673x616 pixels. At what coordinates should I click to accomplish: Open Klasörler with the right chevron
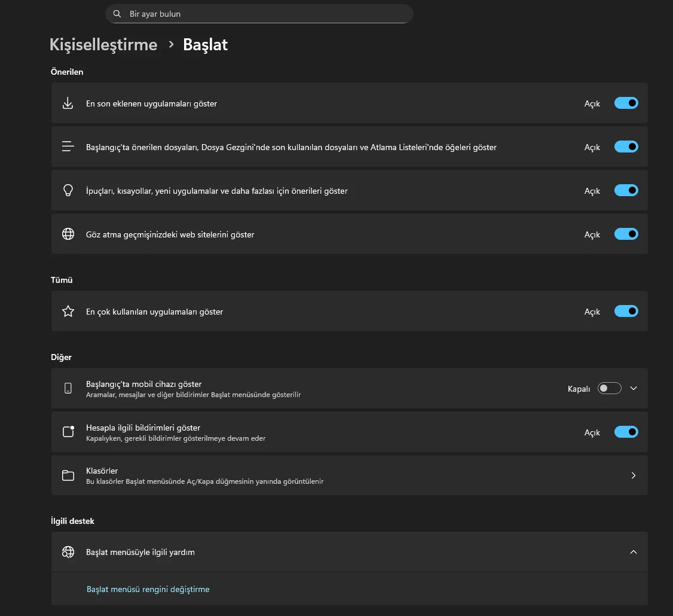coord(634,475)
